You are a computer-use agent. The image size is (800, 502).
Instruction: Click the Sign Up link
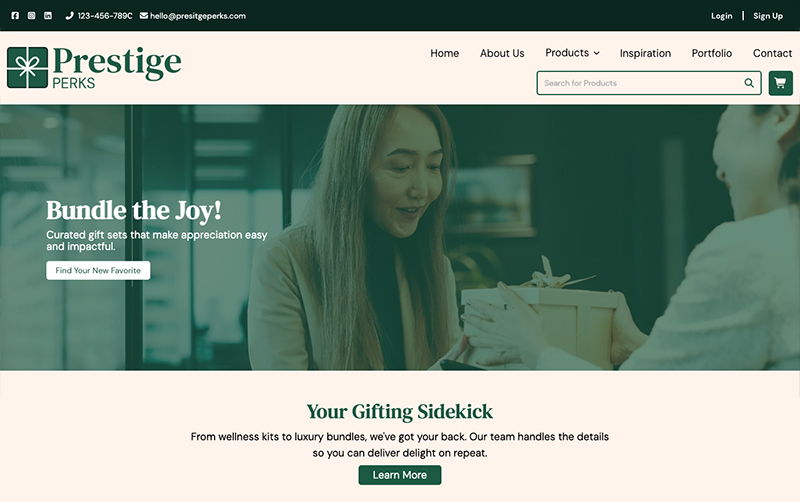[x=768, y=16]
